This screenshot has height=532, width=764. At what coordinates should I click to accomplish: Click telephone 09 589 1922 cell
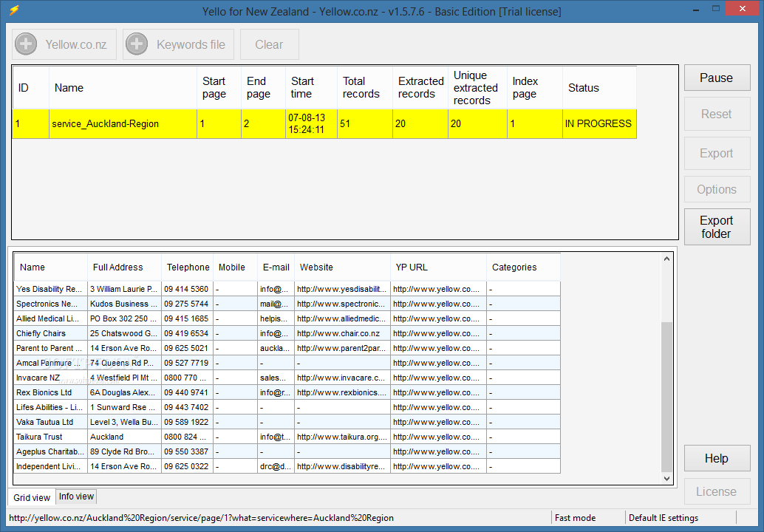tap(188, 422)
